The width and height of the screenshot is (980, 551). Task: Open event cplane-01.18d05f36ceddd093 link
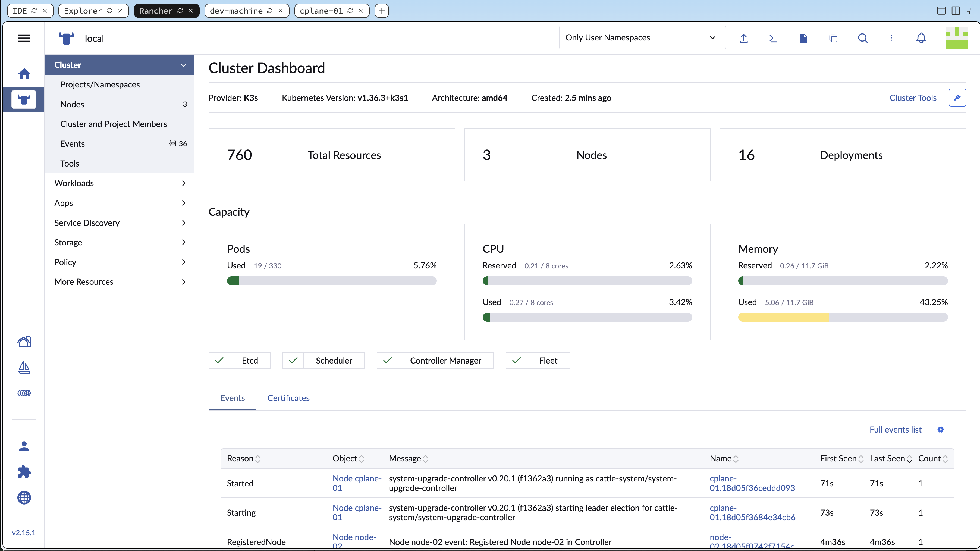[x=752, y=483]
